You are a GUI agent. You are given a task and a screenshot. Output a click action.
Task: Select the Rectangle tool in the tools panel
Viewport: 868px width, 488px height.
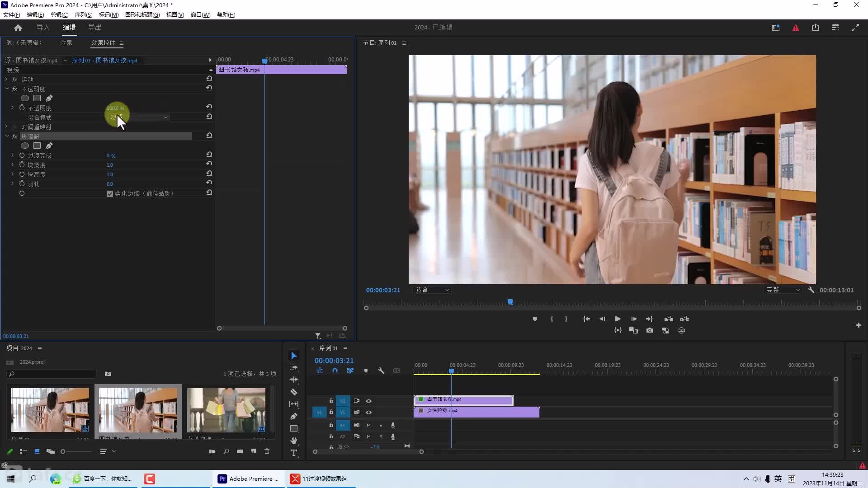click(x=294, y=428)
